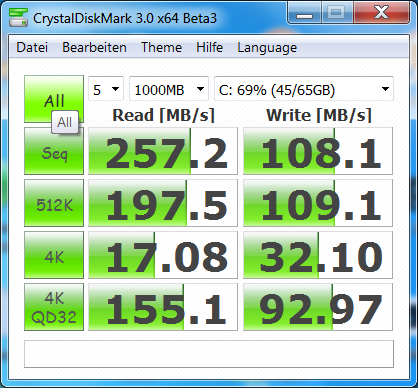The width and height of the screenshot is (418, 388).
Task: Start the Seq sequential test
Action: coord(54,151)
